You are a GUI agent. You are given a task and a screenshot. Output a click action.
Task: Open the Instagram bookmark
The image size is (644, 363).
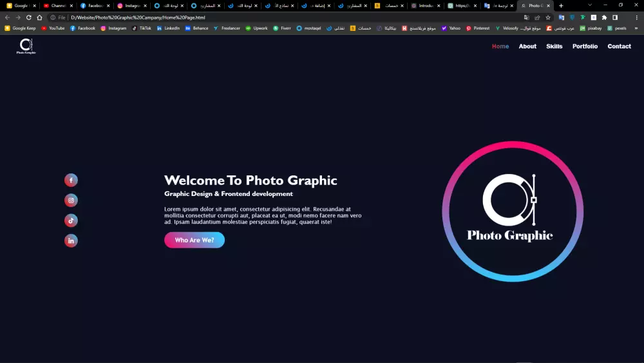[x=113, y=28]
